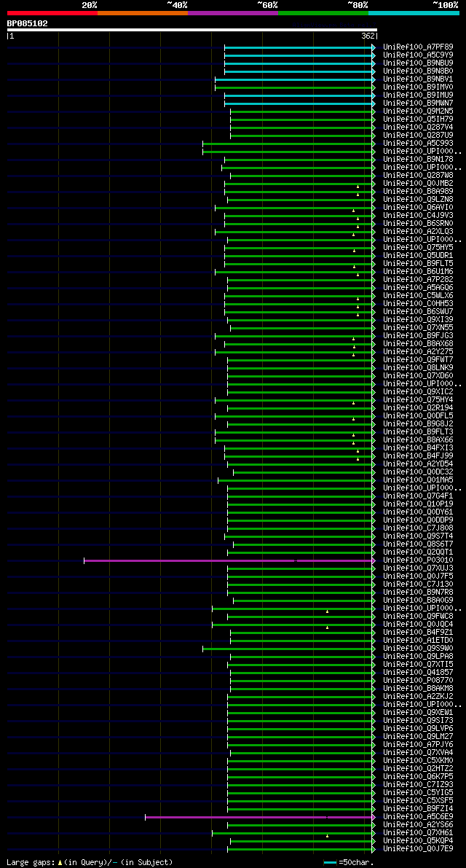Image resolution: width=466 pixels, height=868 pixels.
Task: Click the =50char. scale legend
Action: pos(348,862)
